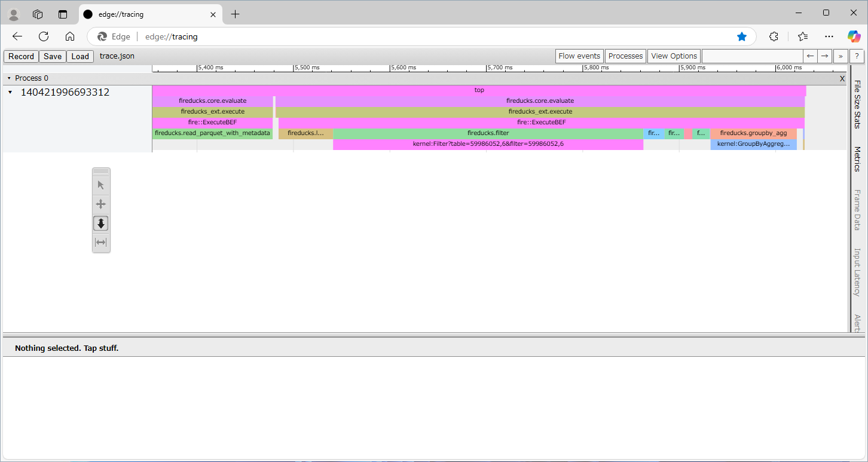Select the kernel:Filter?table slice
This screenshot has width=868, height=462.
click(x=488, y=144)
